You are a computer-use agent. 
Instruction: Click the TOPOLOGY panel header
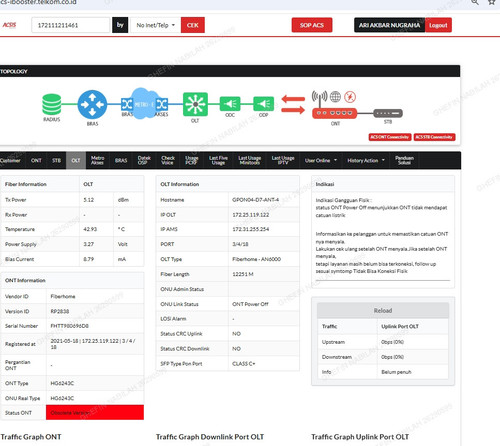point(230,71)
